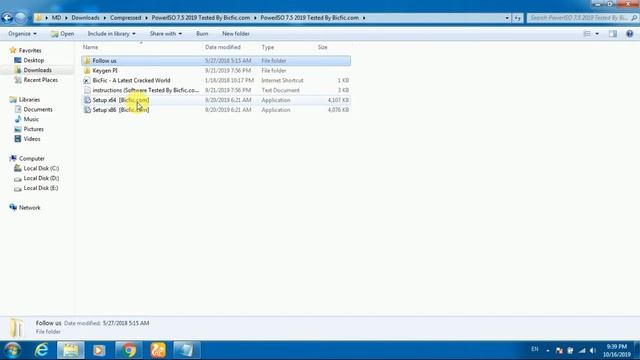Select 'BicFic - A Latest Cracked World' file name
The image size is (640, 360).
point(131,80)
